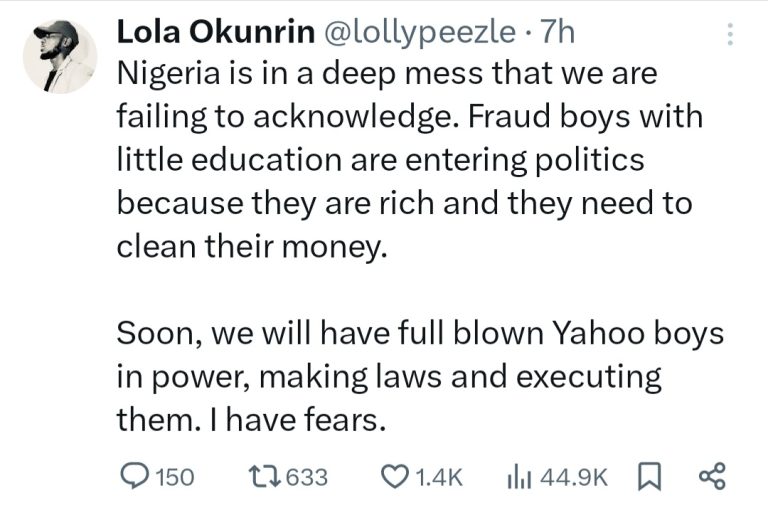Click the line "clean their money."
768x510 pixels.
click(x=250, y=247)
